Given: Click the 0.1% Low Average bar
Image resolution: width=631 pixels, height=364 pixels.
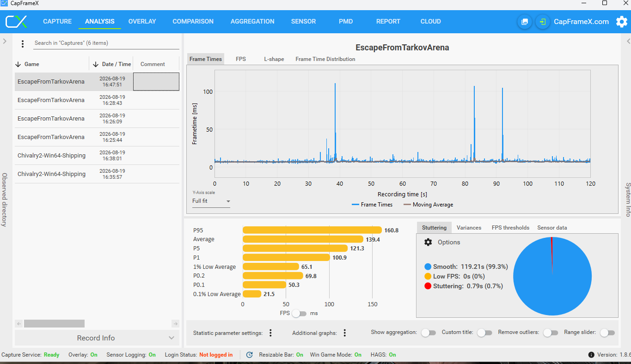Looking at the screenshot, I should (252, 294).
